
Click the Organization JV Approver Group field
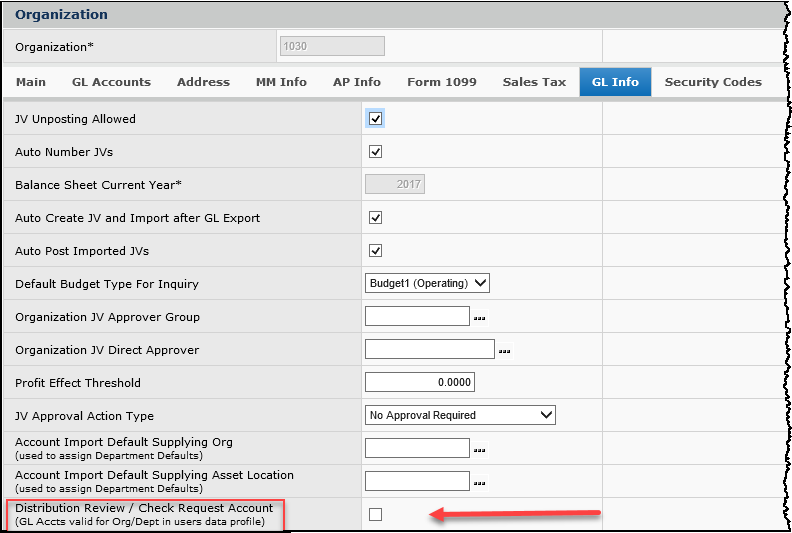(417, 317)
